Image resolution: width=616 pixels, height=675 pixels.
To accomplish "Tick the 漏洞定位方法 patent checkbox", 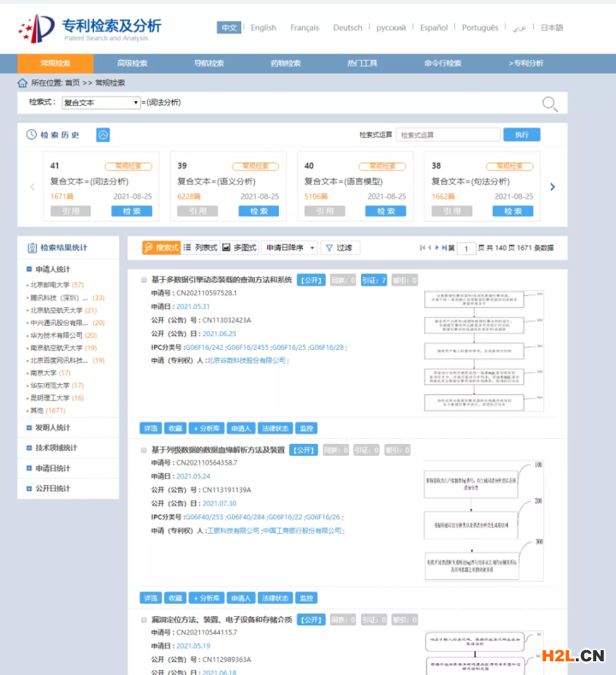I will click(143, 619).
